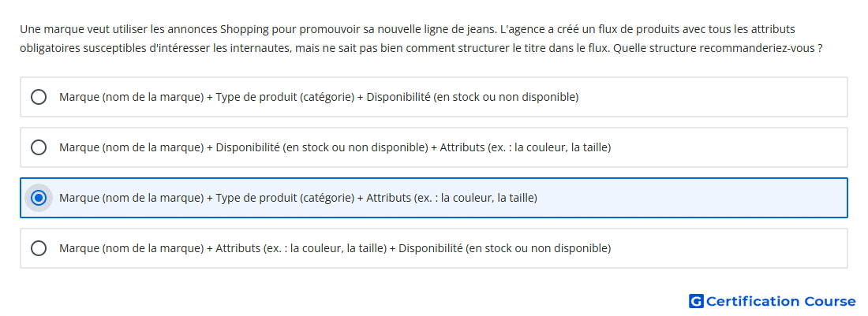Click answer text ending with Type de produit, Disponibilité
Image resolution: width=868 pixels, height=316 pixels.
pos(319,97)
